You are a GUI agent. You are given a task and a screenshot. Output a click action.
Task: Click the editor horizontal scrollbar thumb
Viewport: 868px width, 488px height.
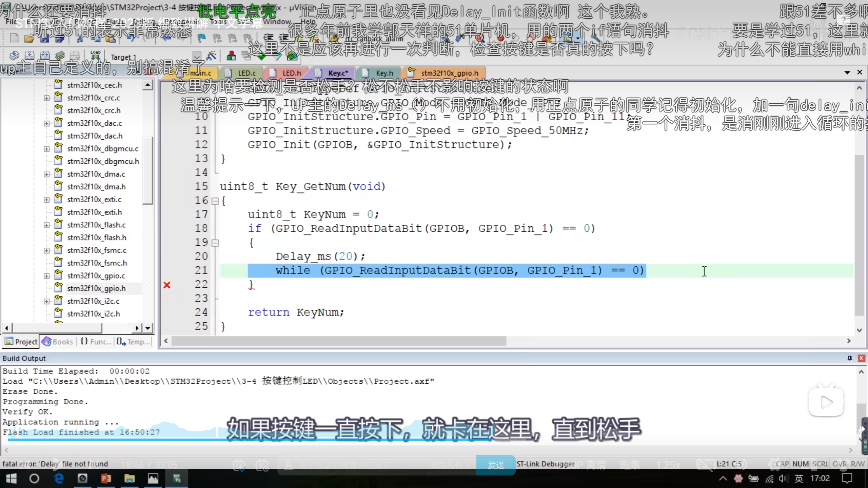coord(338,341)
